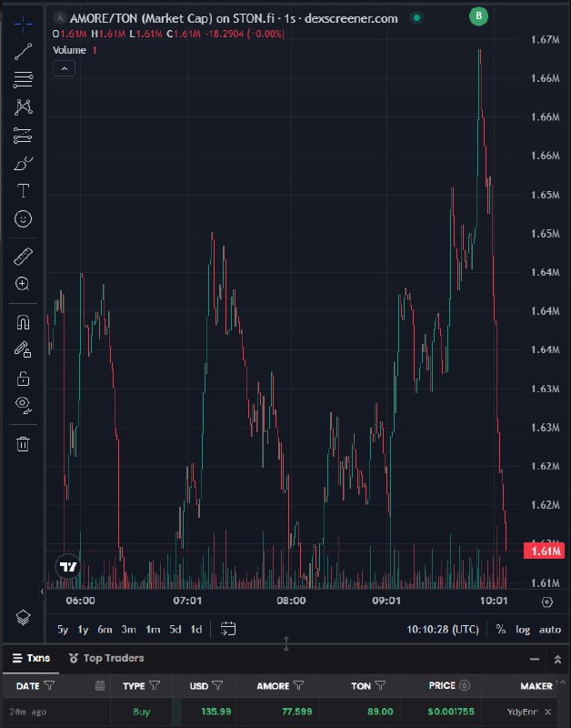This screenshot has height=728, width=571.
Task: Open the go-to-date calendar icon
Action: 227,629
